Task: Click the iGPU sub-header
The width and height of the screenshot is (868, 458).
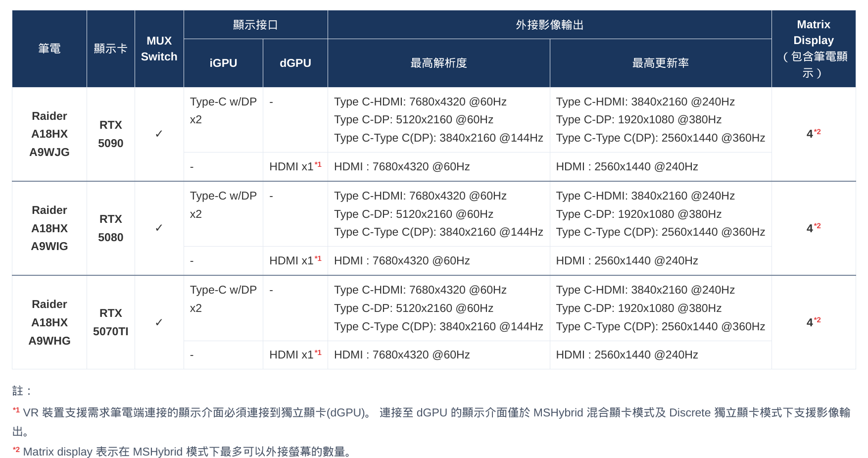Action: point(223,63)
